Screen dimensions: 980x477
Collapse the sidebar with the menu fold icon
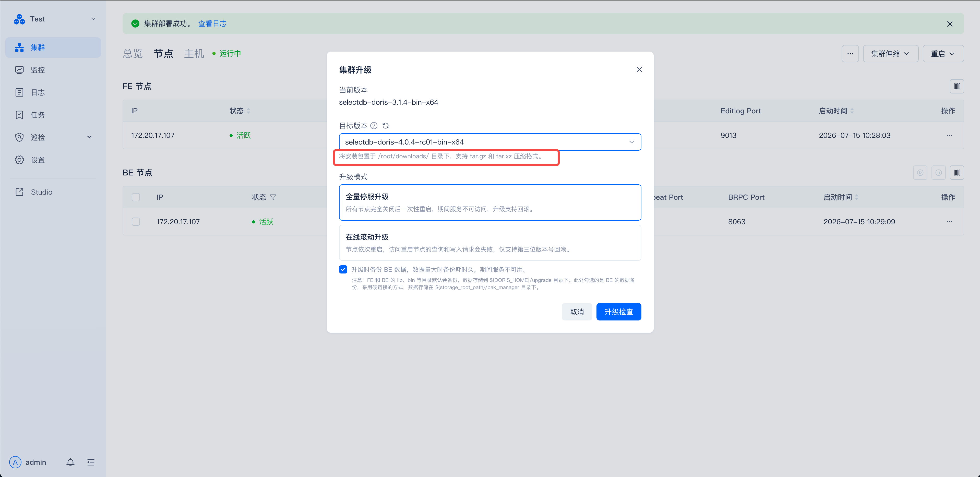pos(91,462)
